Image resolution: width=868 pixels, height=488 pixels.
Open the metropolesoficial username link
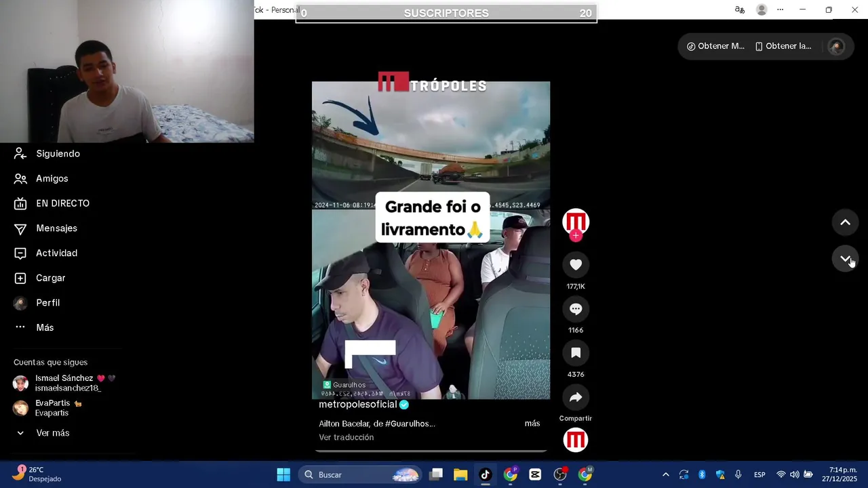[358, 405]
